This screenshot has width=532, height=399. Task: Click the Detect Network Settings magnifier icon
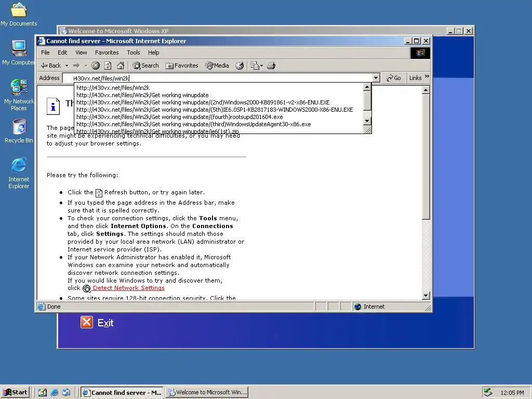coord(87,289)
